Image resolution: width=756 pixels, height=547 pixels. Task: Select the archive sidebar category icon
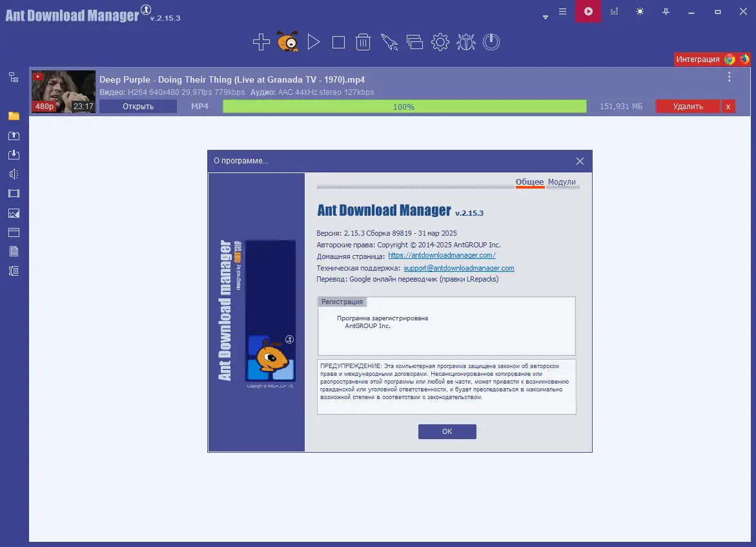tap(14, 271)
